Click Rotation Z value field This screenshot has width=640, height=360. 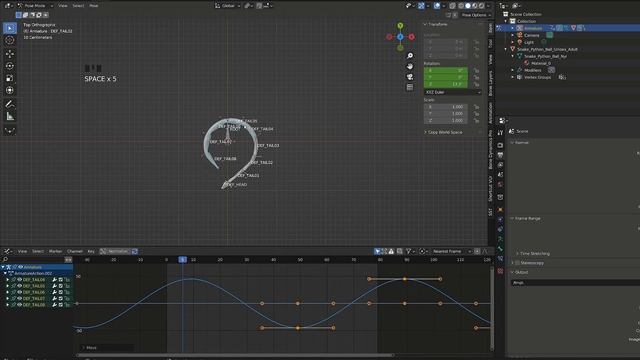click(x=446, y=84)
